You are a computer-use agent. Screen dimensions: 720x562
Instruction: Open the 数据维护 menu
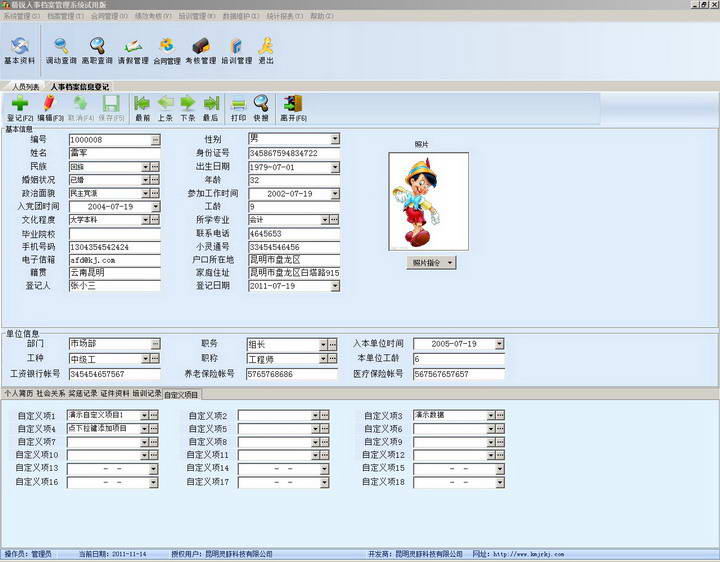pos(241,16)
